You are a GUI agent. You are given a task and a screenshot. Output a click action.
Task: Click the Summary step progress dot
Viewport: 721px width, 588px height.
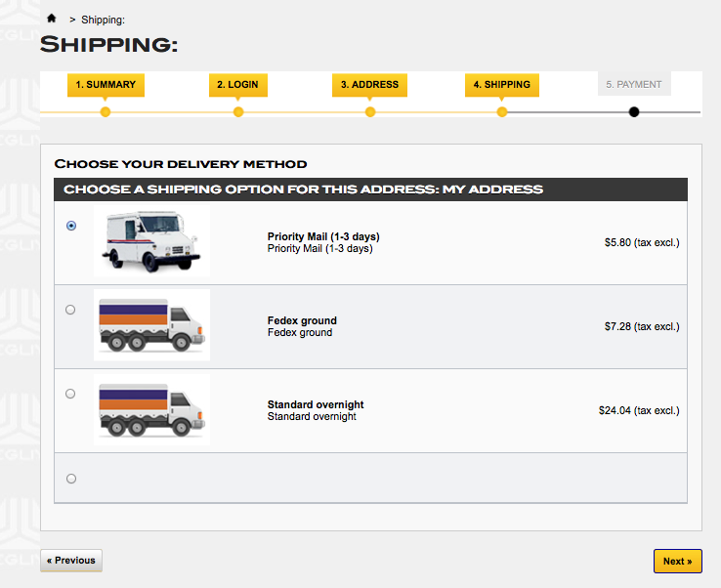coord(106,112)
